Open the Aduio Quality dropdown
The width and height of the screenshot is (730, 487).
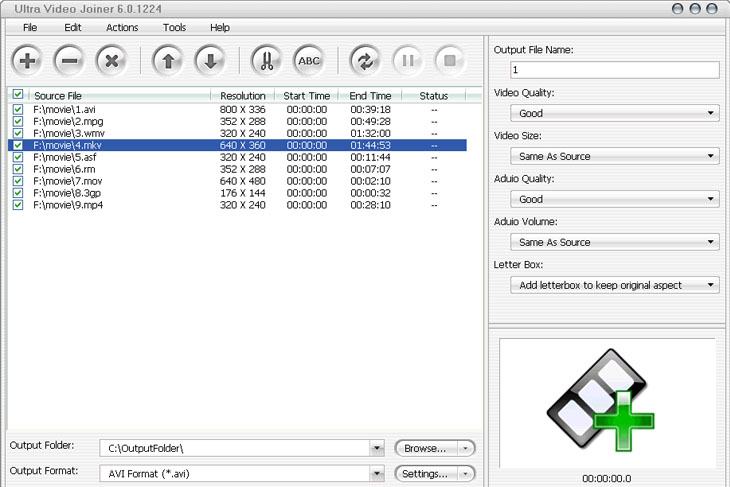(615, 199)
